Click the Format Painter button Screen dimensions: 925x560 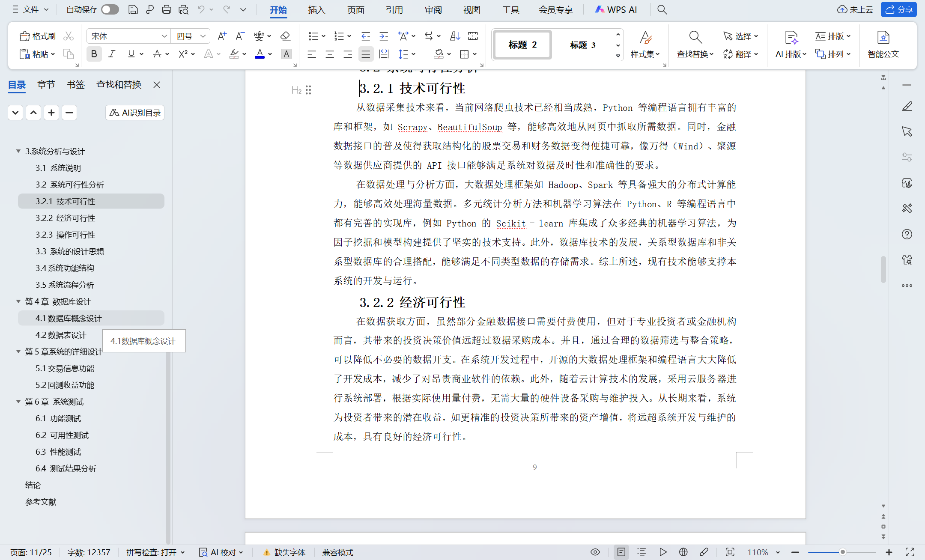(38, 36)
